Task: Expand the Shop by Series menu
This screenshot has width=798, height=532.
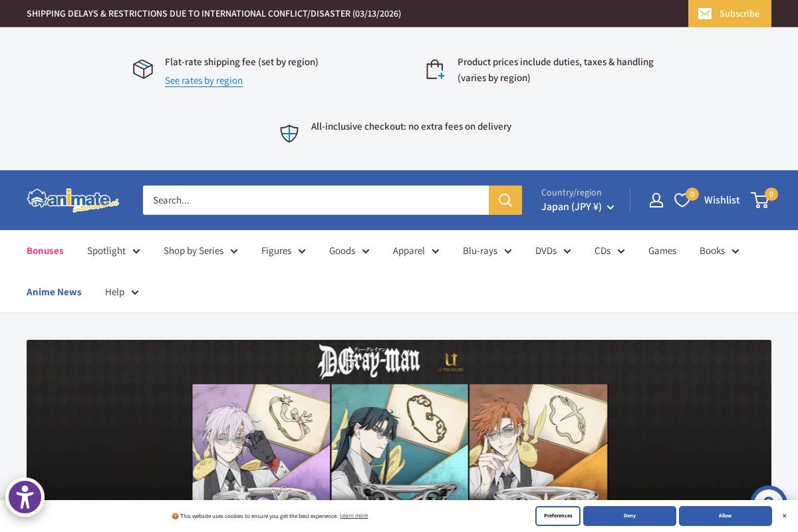Action: point(201,251)
